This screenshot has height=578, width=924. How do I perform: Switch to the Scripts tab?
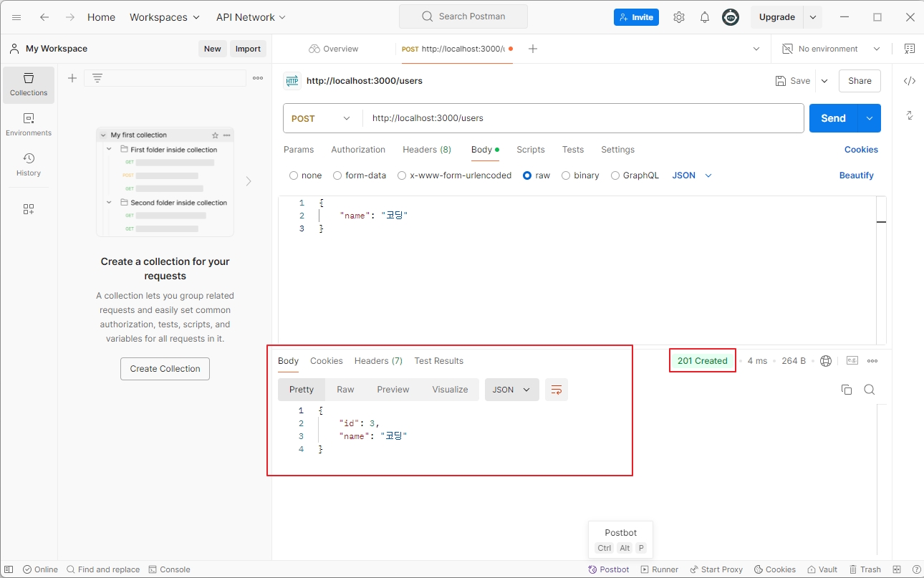click(531, 150)
